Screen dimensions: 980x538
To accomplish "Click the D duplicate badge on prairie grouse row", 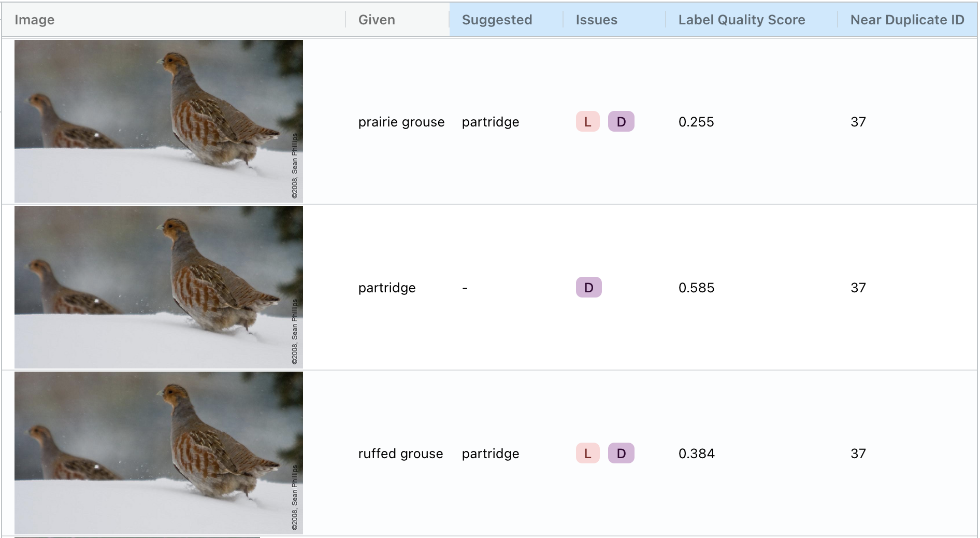I will pyautogui.click(x=621, y=122).
